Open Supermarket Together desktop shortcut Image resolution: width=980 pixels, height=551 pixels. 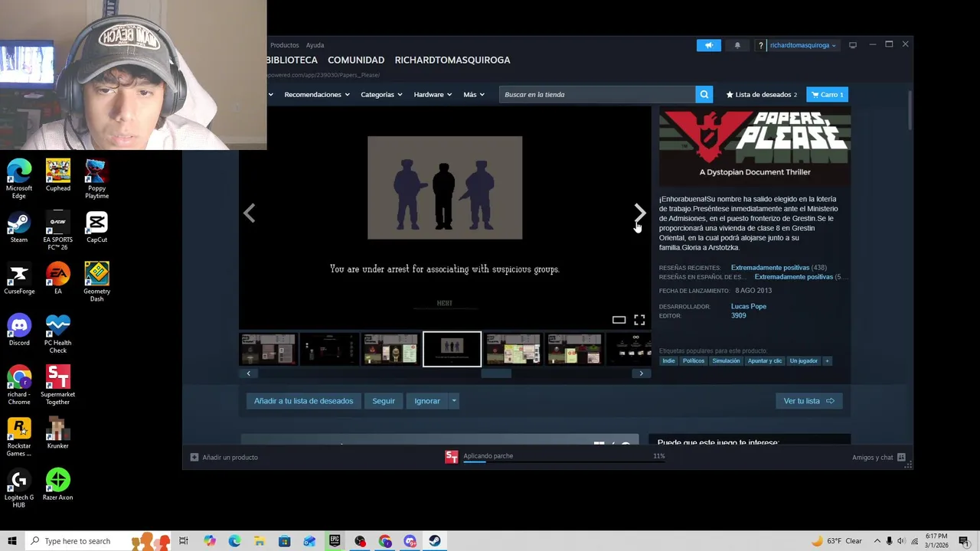58,385
